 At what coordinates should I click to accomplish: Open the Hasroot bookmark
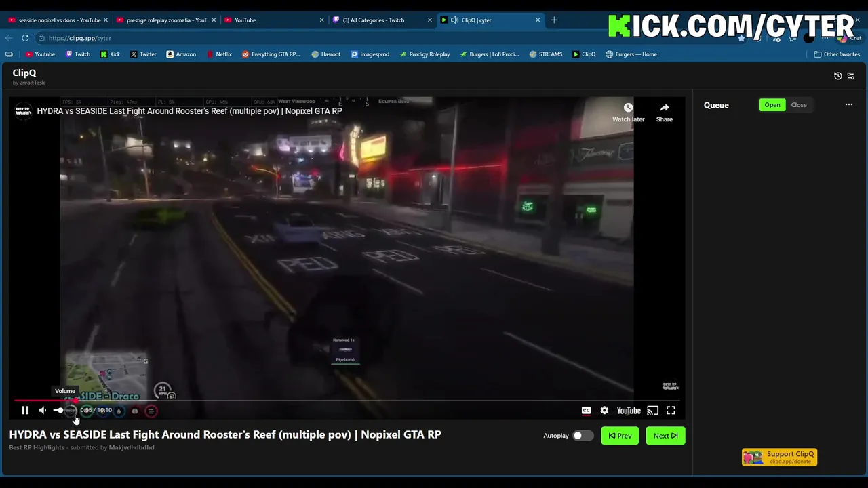(326, 54)
